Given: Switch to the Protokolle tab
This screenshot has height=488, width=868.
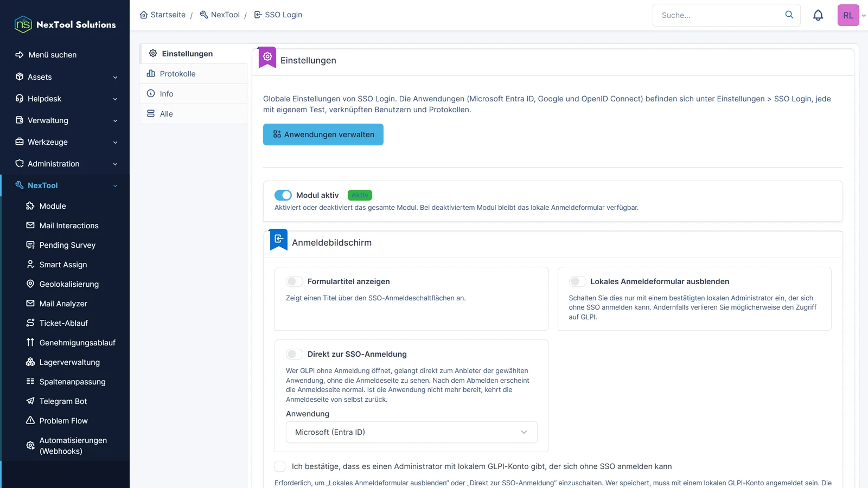Looking at the screenshot, I should click(193, 74).
